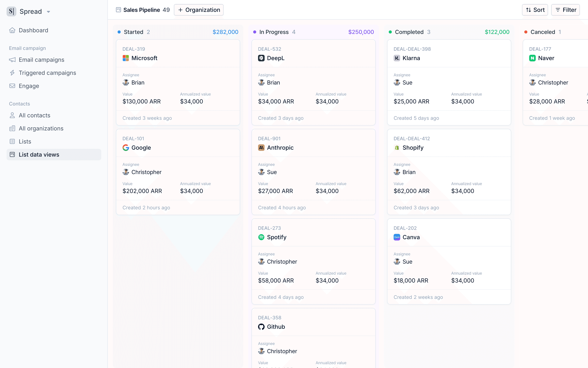
Task: Click the Microsoft logo icon
Action: point(126,58)
